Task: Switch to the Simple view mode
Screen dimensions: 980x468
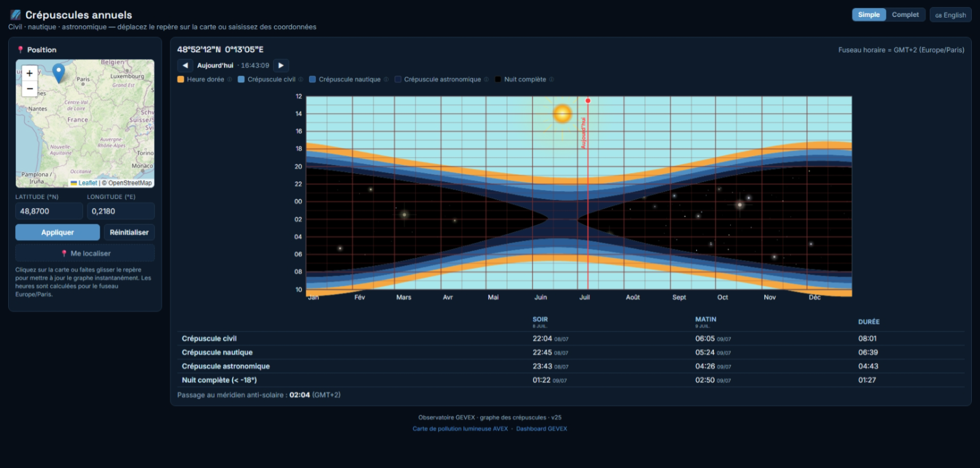Action: 869,15
